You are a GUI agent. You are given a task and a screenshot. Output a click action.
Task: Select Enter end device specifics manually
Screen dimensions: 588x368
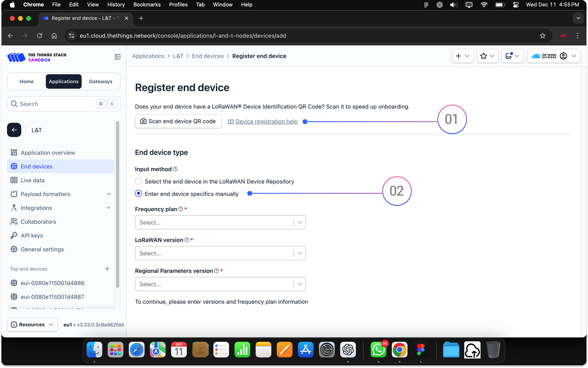click(138, 194)
